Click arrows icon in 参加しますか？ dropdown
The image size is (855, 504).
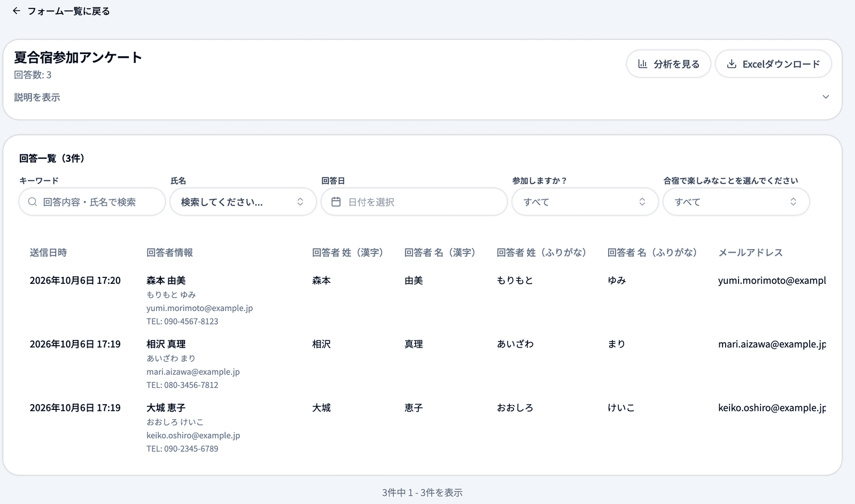click(642, 201)
